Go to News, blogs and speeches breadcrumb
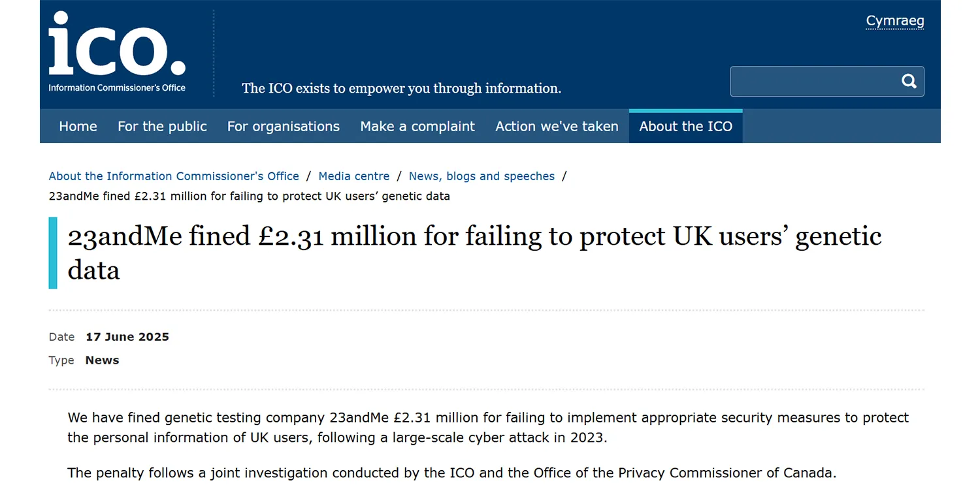 [x=482, y=176]
